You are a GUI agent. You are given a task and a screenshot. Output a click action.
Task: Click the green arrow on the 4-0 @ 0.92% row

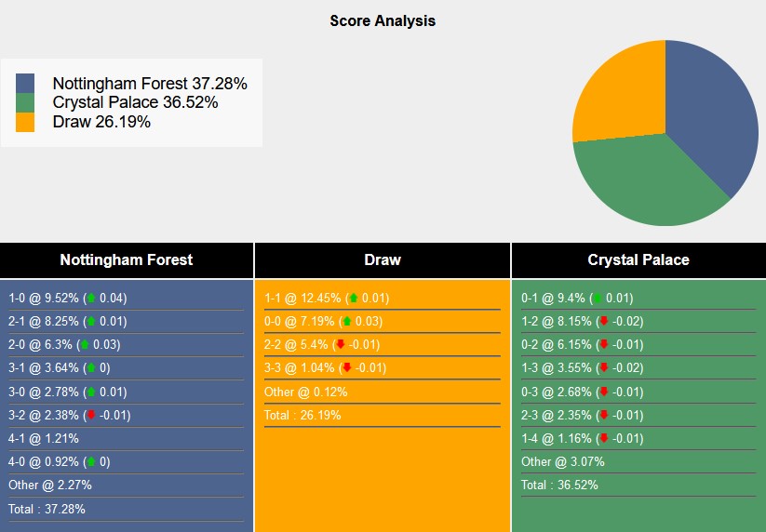pyautogui.click(x=90, y=461)
